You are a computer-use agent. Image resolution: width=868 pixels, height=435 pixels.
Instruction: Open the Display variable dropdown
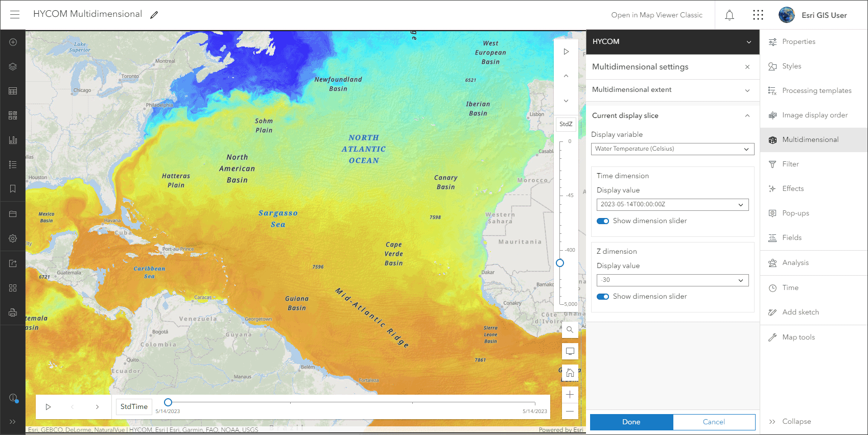pos(672,149)
